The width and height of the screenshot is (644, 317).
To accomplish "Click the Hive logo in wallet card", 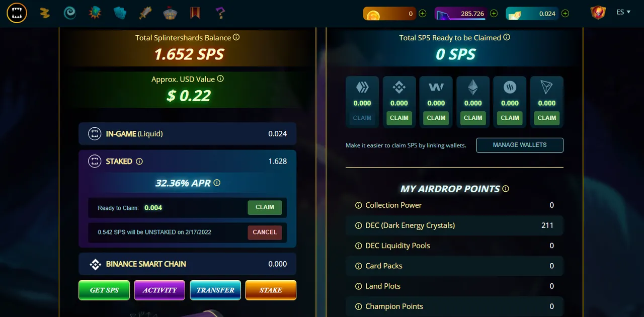I will pos(362,88).
